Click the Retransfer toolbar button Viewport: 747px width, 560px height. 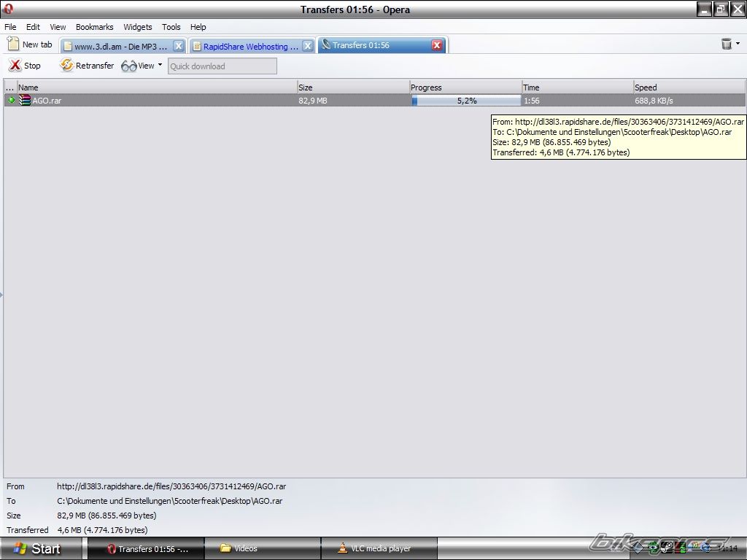click(87, 66)
